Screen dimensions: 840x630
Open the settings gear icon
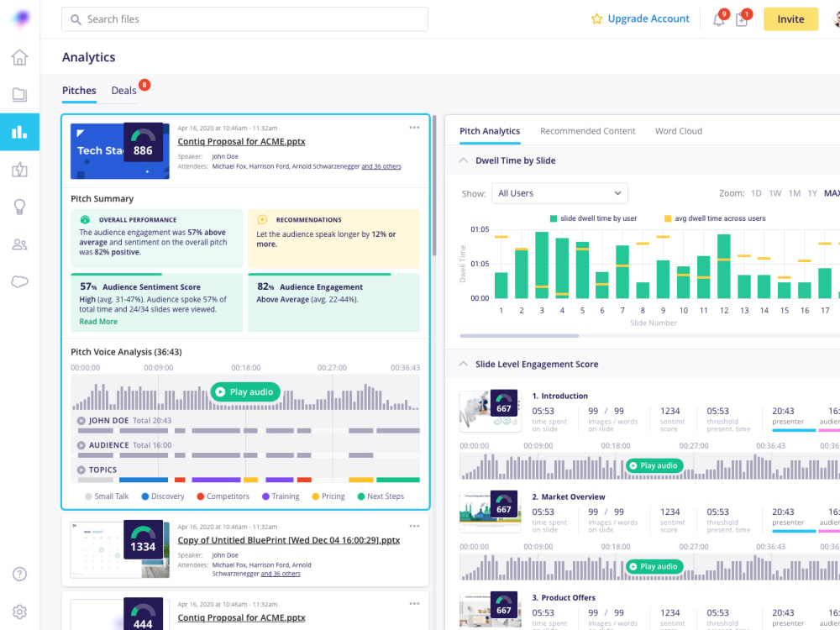click(20, 612)
